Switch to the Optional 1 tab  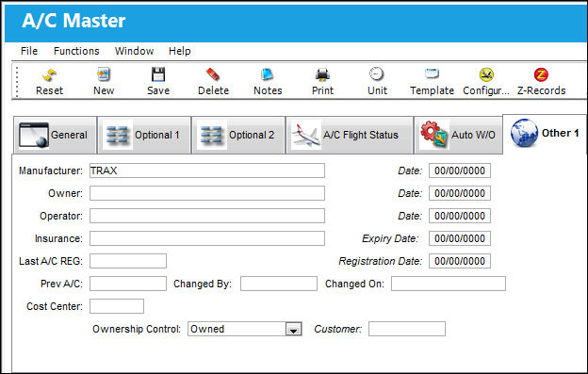pos(144,135)
